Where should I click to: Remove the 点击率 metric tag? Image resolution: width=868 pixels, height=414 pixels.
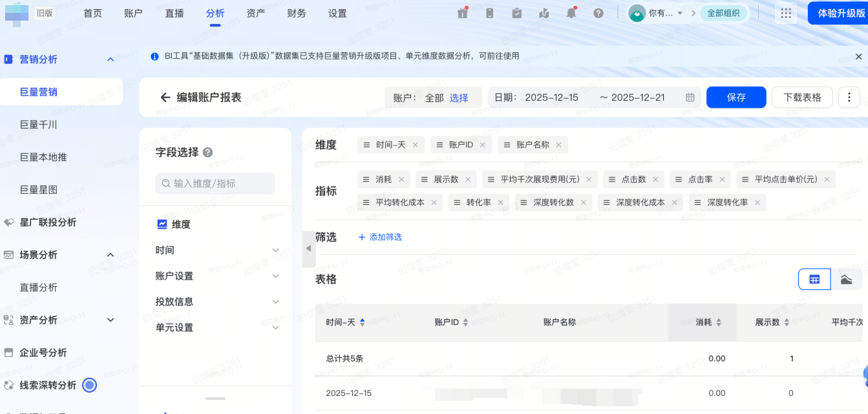(x=722, y=180)
